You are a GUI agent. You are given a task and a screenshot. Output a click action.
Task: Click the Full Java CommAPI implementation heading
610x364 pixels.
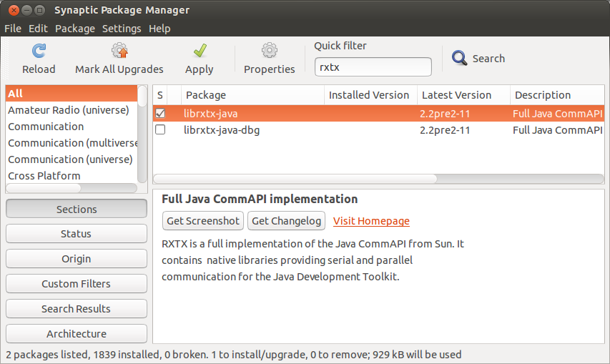[x=260, y=199]
